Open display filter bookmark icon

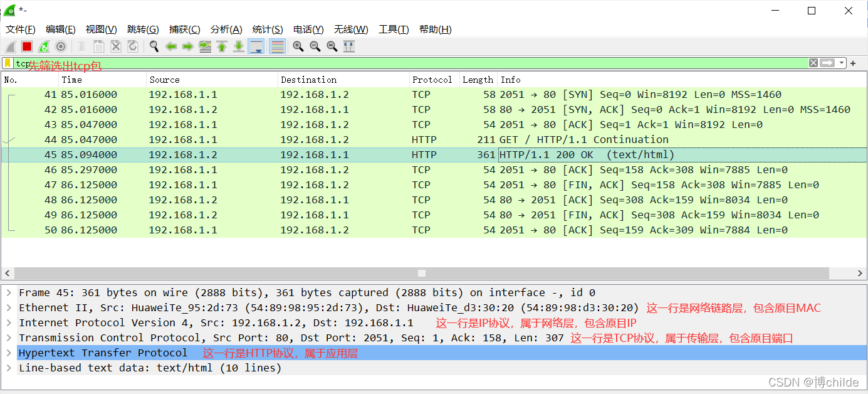[x=8, y=63]
